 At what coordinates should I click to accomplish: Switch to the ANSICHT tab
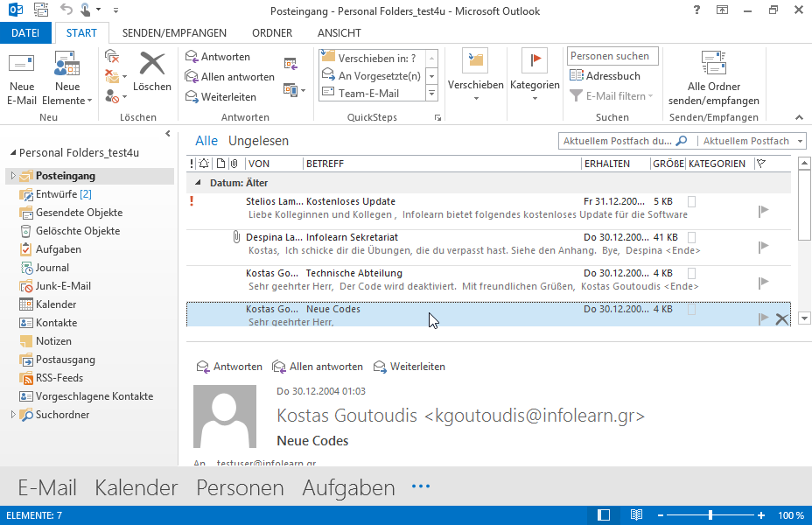(339, 32)
